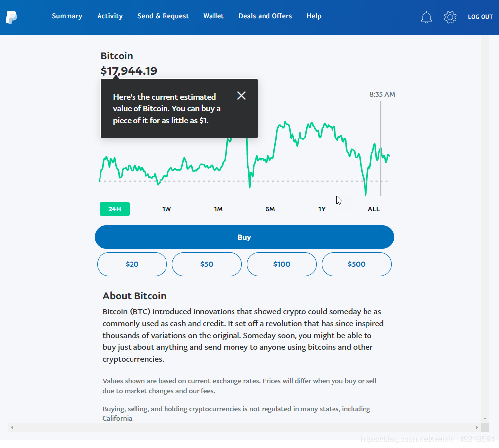Open the notifications bell icon
This screenshot has height=448, width=499.
[x=426, y=17]
